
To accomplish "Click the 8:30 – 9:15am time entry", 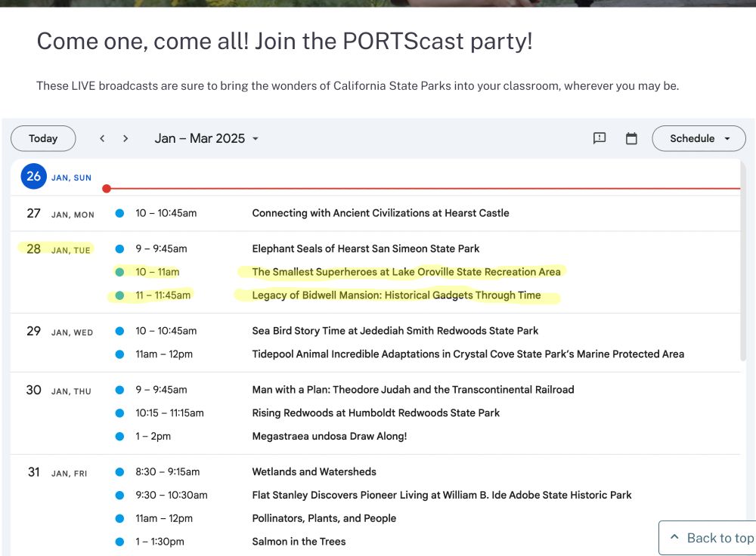I will [x=167, y=471].
